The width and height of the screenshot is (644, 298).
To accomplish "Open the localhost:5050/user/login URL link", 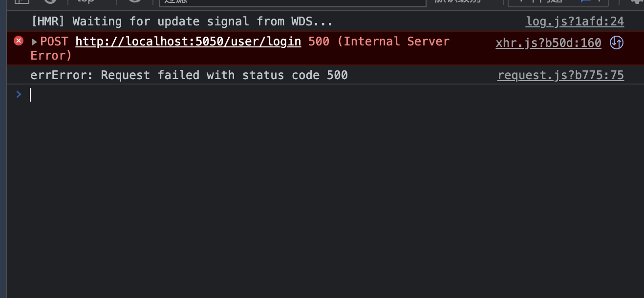I will [188, 42].
